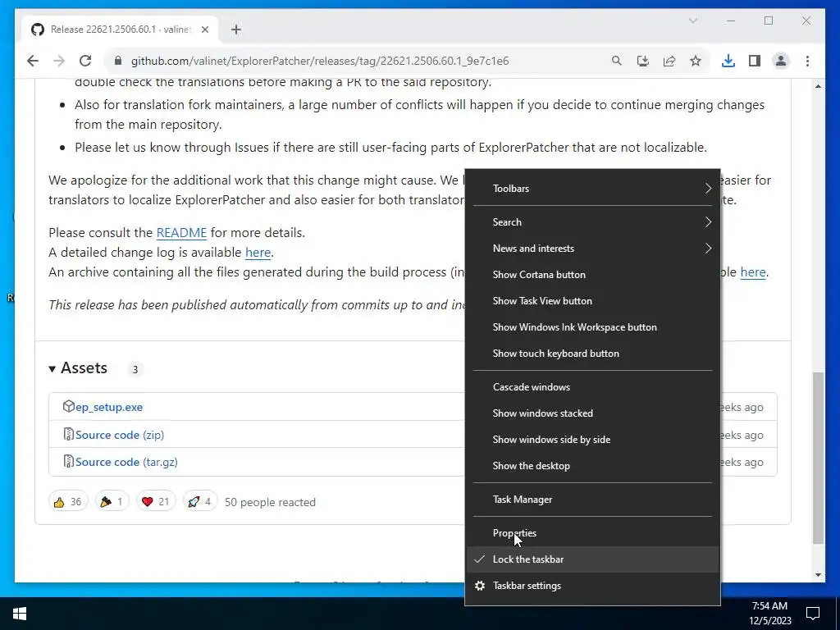840x630 pixels.
Task: Click the tab search chevron
Action: click(x=692, y=21)
